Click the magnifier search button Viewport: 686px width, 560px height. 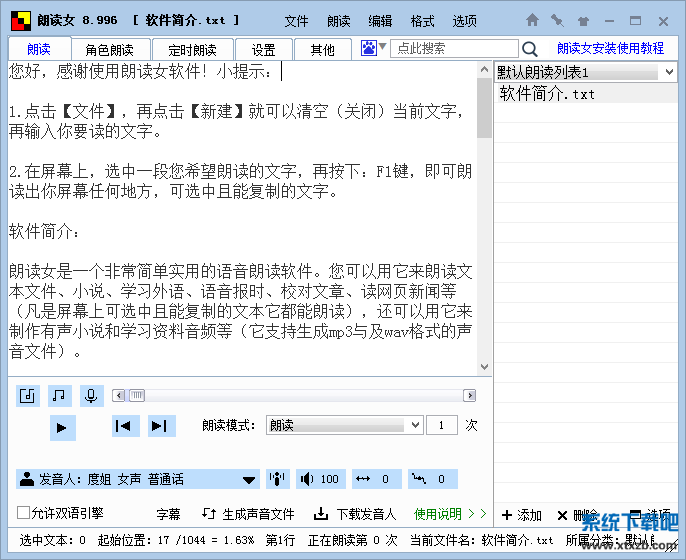(530, 49)
